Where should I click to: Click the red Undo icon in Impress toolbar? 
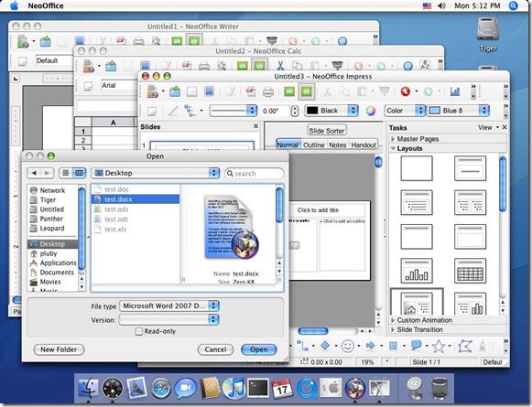point(405,91)
